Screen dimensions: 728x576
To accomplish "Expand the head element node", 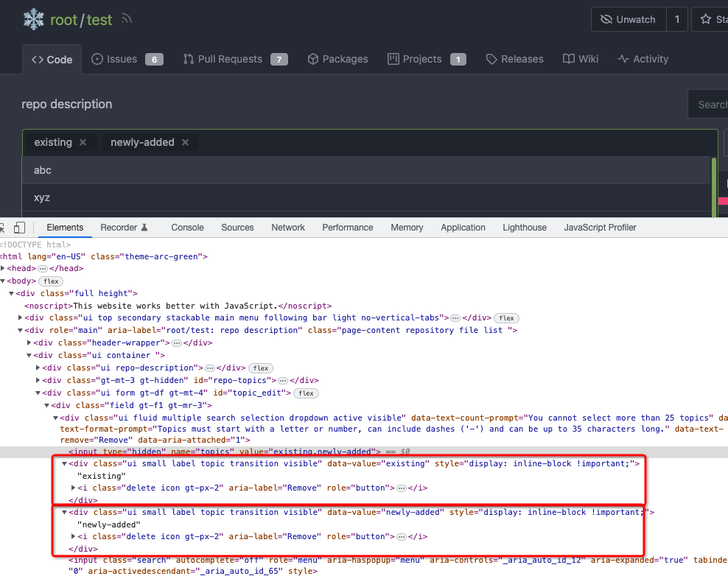I will click(x=3, y=268).
